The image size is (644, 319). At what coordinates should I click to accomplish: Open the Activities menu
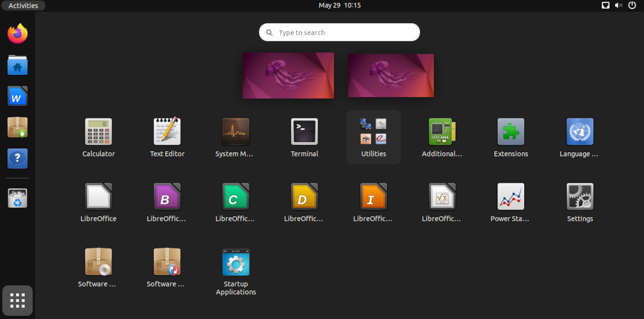(23, 5)
